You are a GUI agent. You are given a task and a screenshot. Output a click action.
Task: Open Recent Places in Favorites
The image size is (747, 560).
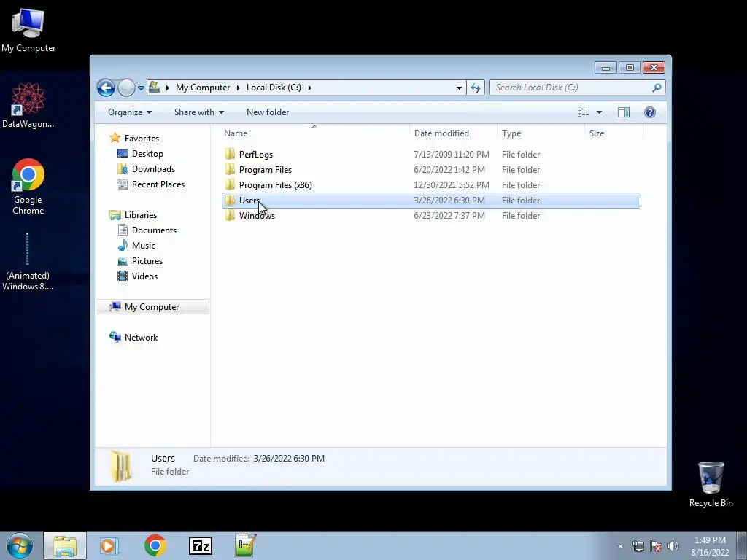[x=158, y=184]
